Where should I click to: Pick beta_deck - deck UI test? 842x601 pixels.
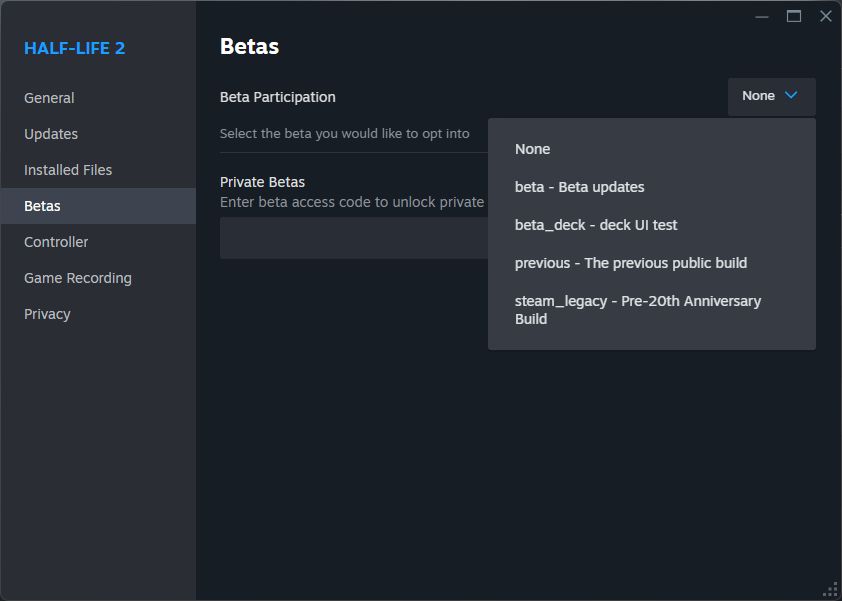point(596,225)
